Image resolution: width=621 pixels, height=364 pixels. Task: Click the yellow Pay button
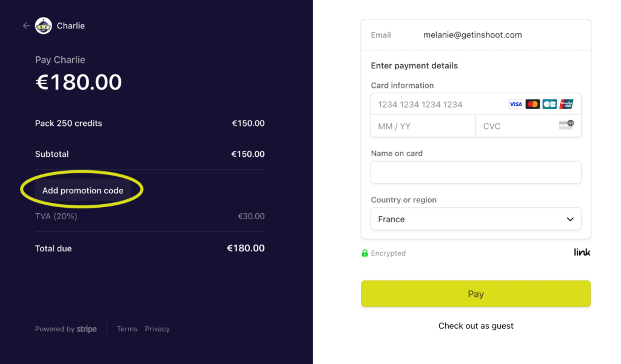(475, 294)
